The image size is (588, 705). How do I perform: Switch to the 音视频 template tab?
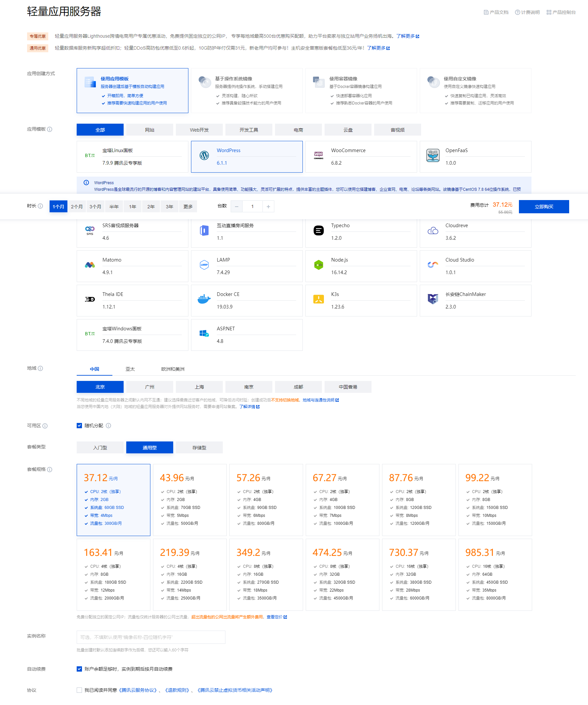(x=397, y=130)
